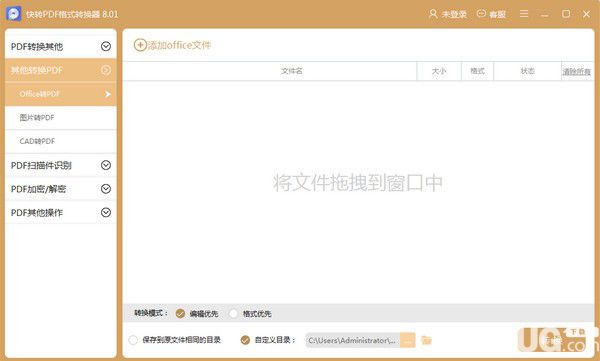Close the PDF converter window

(586, 14)
